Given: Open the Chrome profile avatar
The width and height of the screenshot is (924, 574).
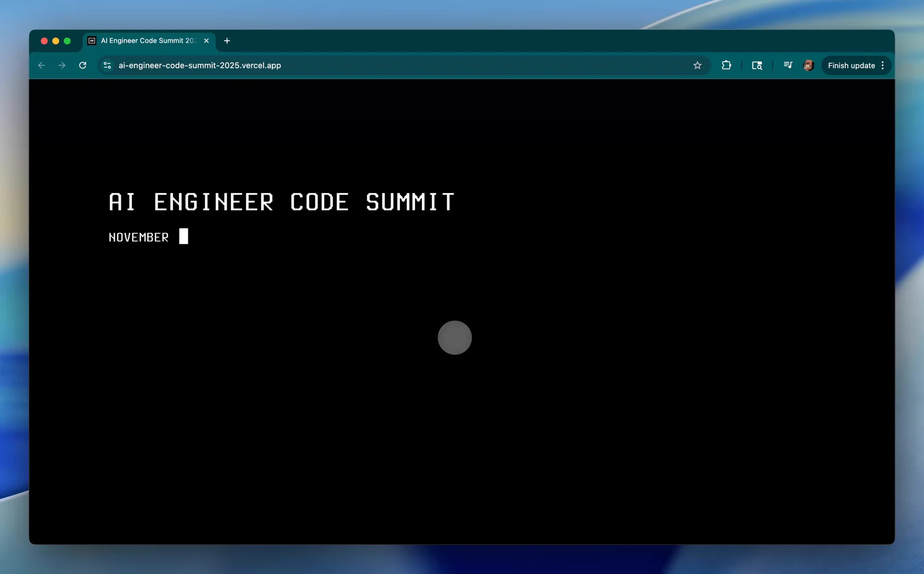Looking at the screenshot, I should pos(808,65).
